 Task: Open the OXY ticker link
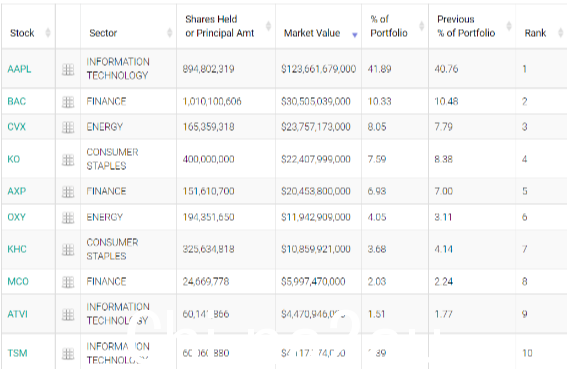pos(17,217)
